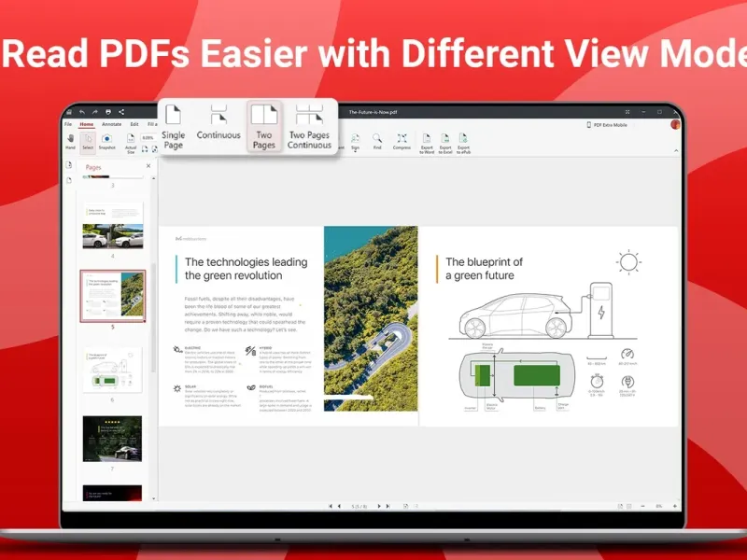Image resolution: width=747 pixels, height=560 pixels.
Task: Open page 6 thumbnail with blueprint
Action: [112, 371]
